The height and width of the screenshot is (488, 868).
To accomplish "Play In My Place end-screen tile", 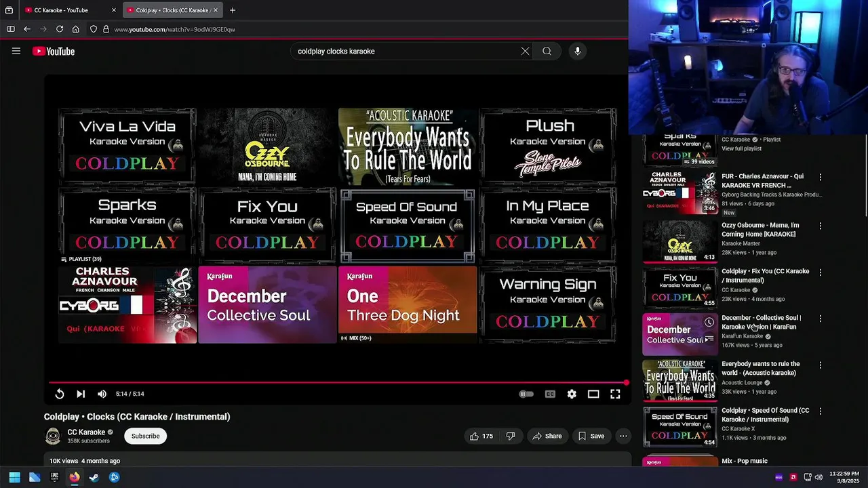I will pos(548,225).
